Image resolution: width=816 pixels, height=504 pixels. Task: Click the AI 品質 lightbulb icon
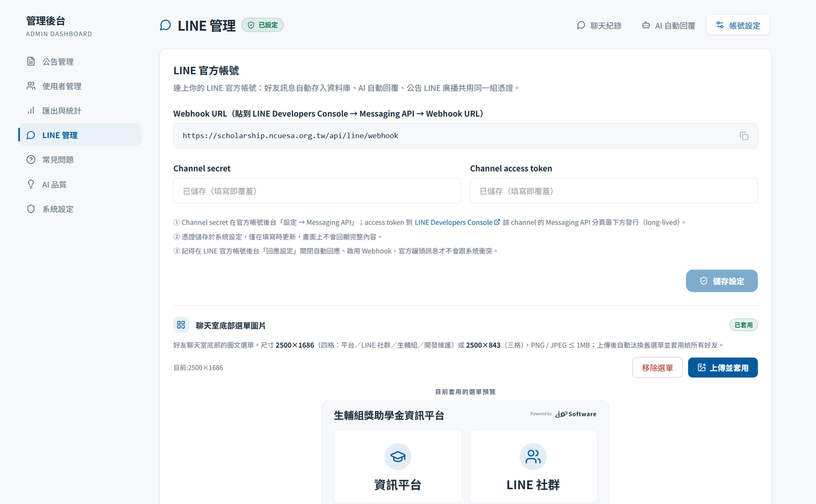point(31,184)
